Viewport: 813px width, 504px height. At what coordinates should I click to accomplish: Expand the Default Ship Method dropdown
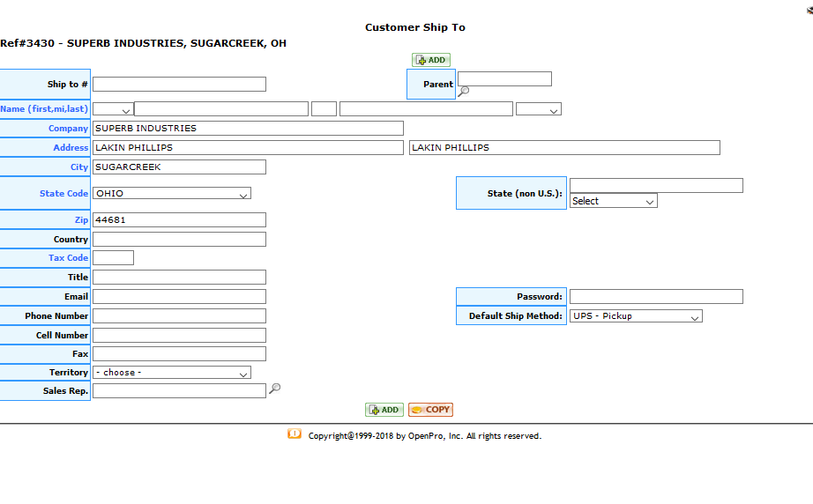point(636,316)
